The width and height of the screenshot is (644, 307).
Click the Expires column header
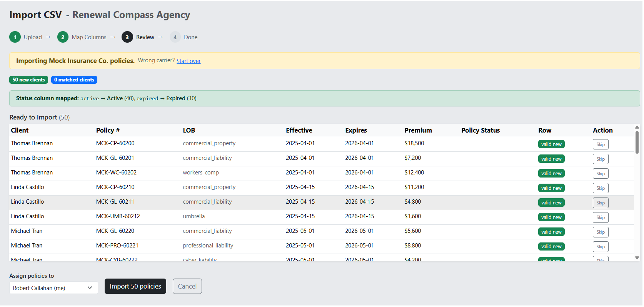click(356, 130)
